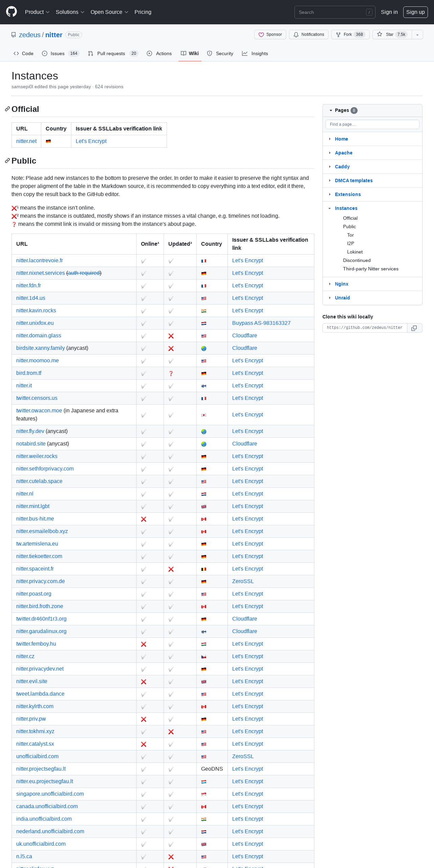Collapse the Instances page entry
This screenshot has width=434, height=868.
click(x=330, y=208)
